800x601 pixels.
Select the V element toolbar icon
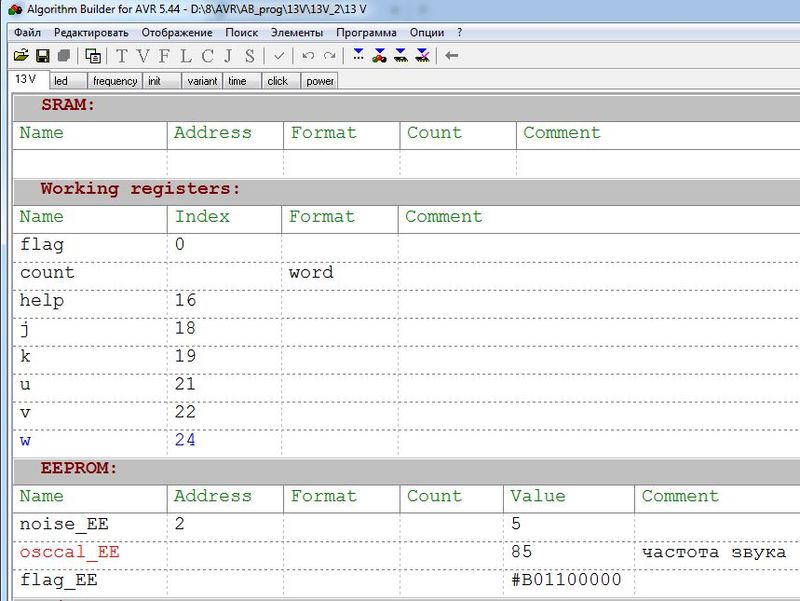(x=143, y=56)
